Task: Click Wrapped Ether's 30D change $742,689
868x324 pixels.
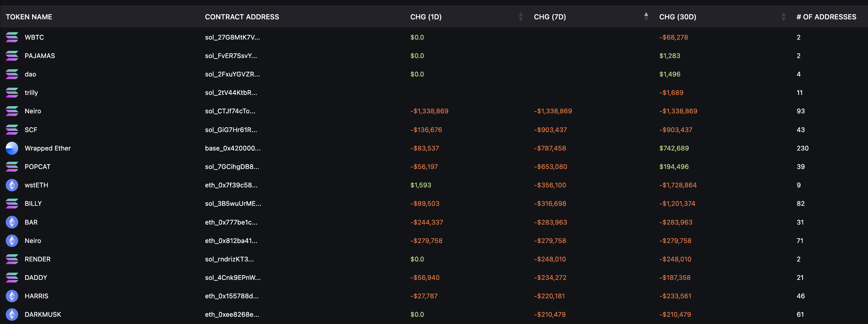Action: [674, 148]
